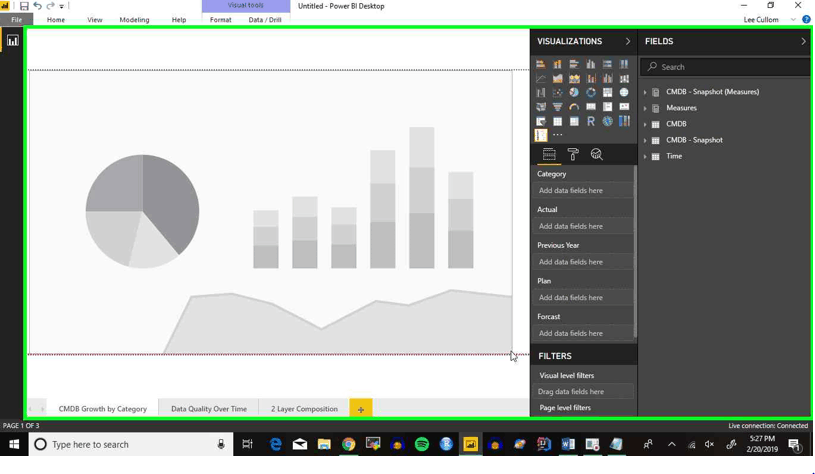Switch to Data Quality Over Time page
The image size is (815, 474).
click(209, 409)
